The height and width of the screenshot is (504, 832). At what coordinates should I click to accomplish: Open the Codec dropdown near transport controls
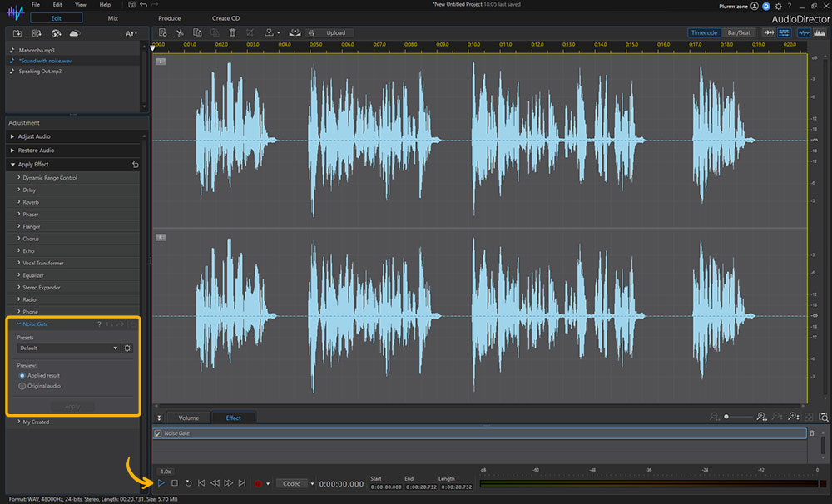(x=295, y=482)
